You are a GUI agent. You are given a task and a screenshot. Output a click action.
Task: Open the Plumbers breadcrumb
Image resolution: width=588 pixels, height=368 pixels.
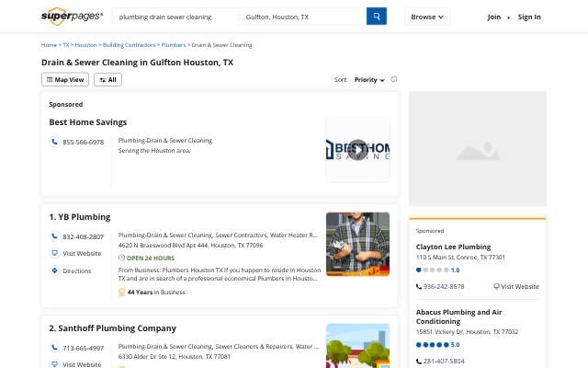(x=174, y=45)
